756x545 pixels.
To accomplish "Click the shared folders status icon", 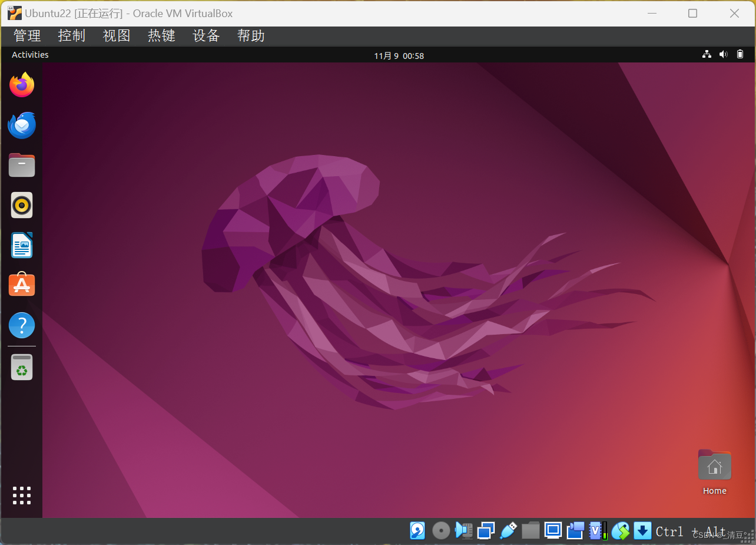I will [530, 531].
